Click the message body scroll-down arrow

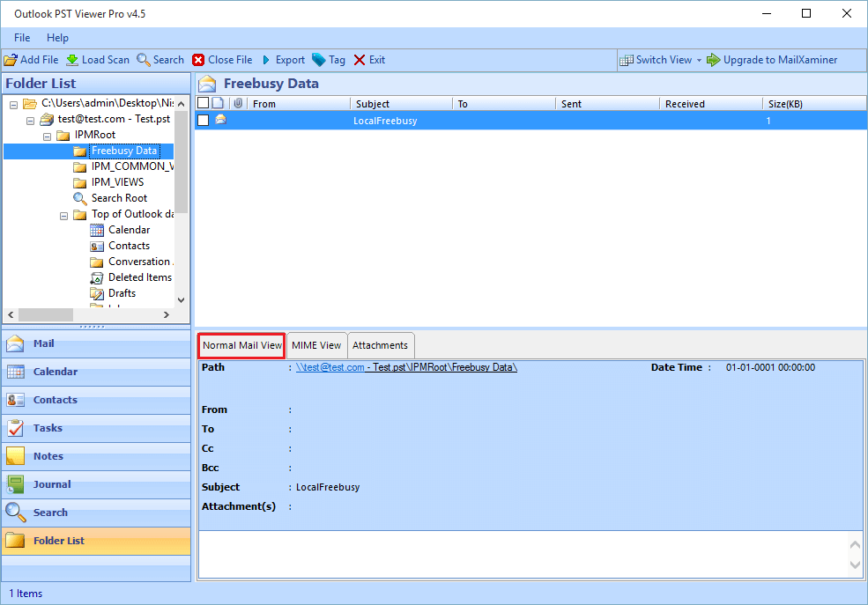856,565
